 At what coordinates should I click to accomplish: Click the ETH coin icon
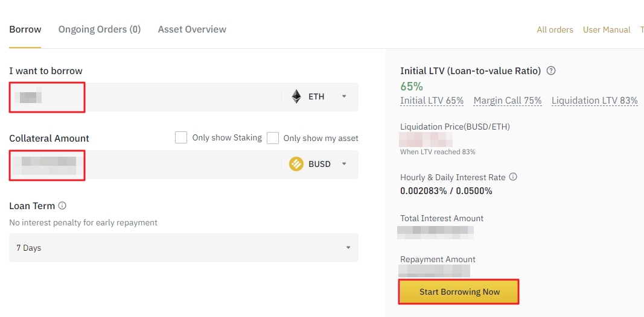pyautogui.click(x=296, y=96)
